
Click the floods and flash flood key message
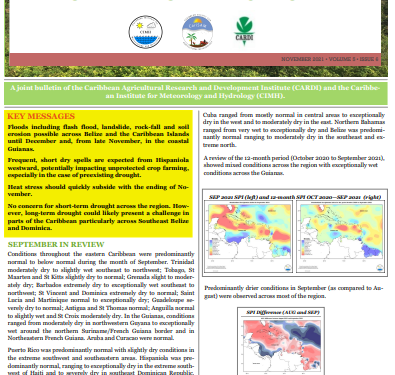pyautogui.click(x=98, y=138)
